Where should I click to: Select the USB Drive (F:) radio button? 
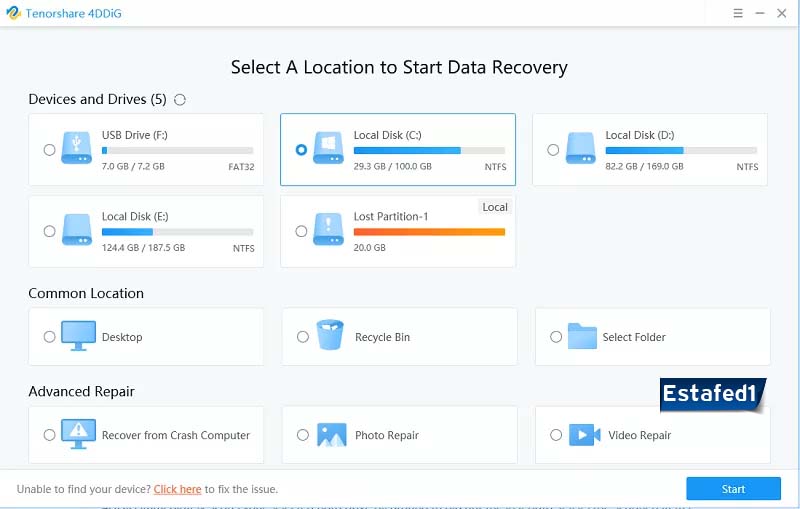50,150
